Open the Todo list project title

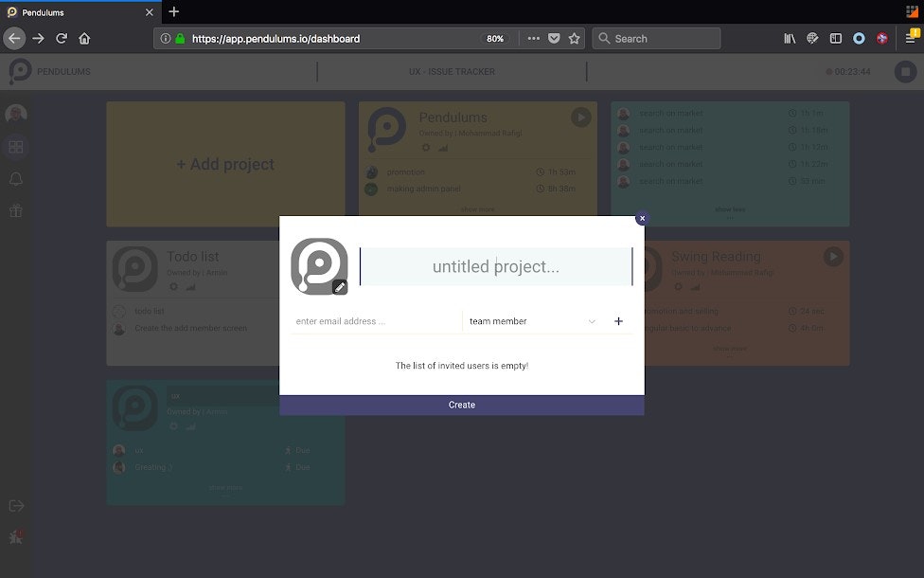click(x=193, y=257)
